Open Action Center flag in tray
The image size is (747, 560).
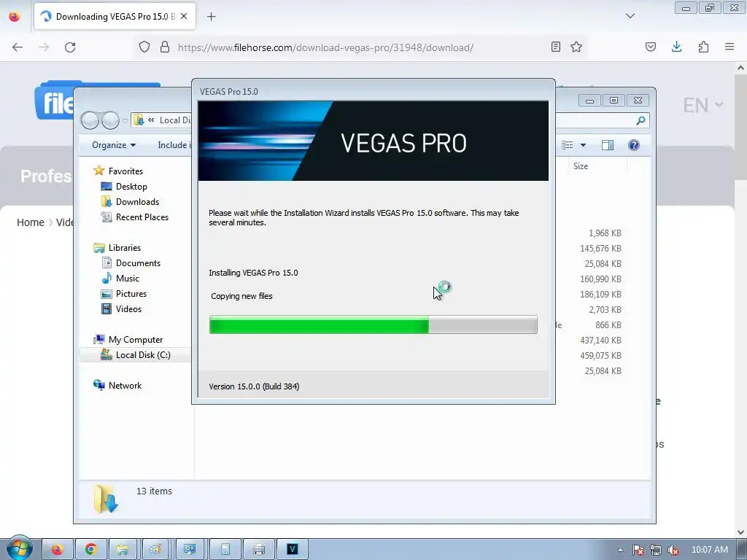point(638,550)
